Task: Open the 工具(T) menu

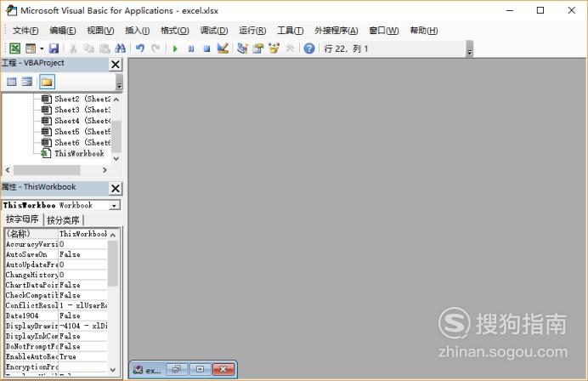Action: click(291, 31)
